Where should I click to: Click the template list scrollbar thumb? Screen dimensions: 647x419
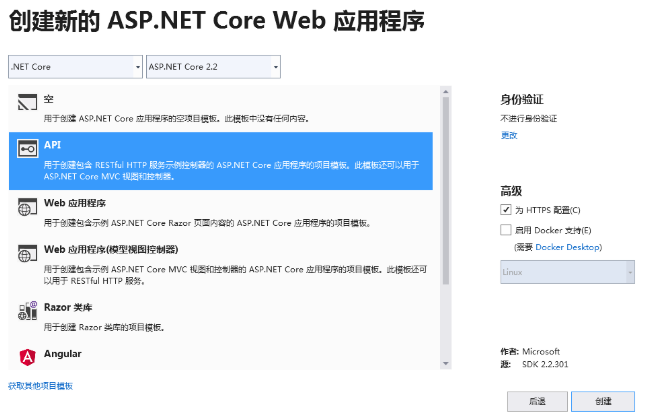pos(446,191)
